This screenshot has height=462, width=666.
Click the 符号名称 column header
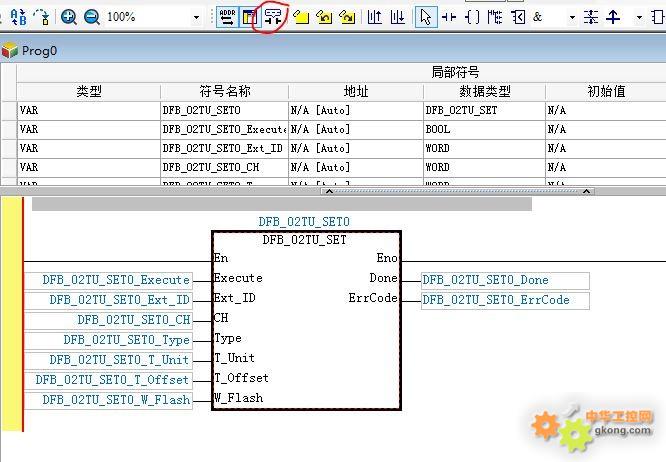click(224, 91)
